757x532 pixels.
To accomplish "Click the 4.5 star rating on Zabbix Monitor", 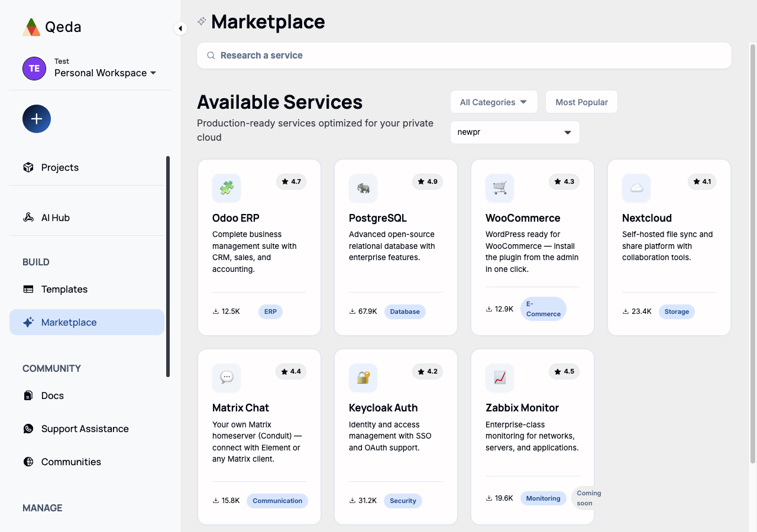I will click(564, 371).
